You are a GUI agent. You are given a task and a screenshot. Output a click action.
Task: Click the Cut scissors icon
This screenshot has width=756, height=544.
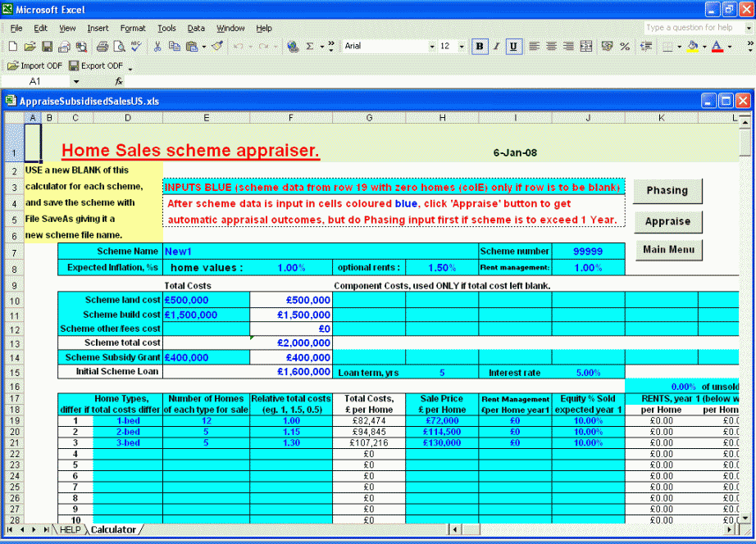tap(157, 46)
